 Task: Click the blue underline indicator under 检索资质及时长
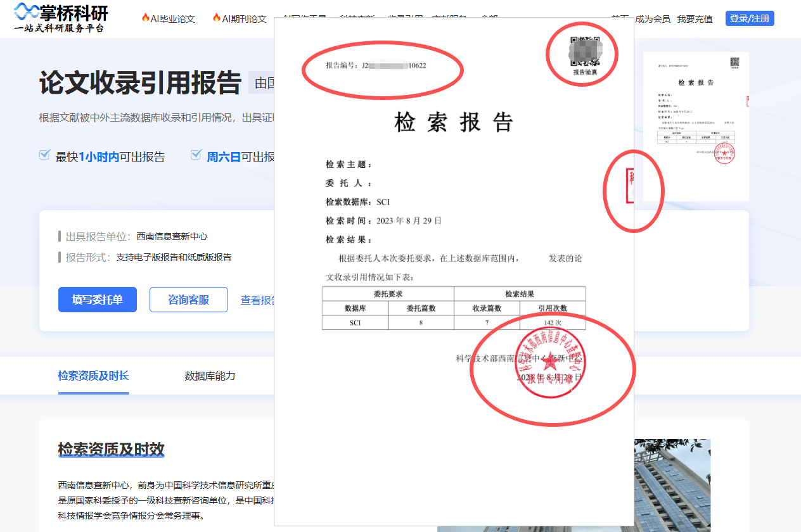[x=93, y=393]
